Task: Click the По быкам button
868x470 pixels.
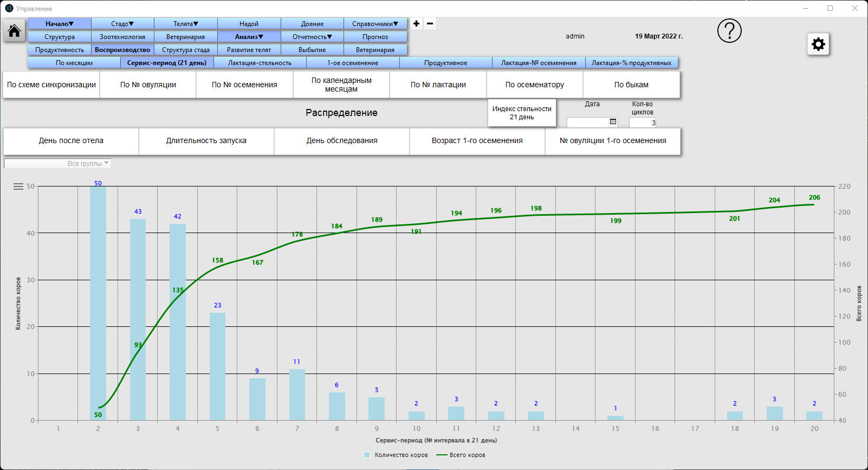Action: click(x=632, y=85)
